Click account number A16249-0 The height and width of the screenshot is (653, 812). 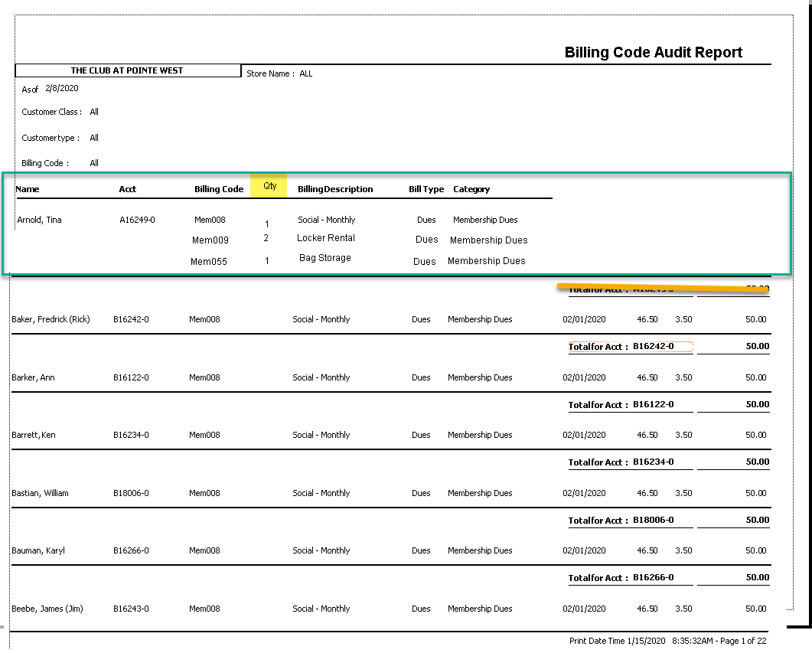[137, 220]
